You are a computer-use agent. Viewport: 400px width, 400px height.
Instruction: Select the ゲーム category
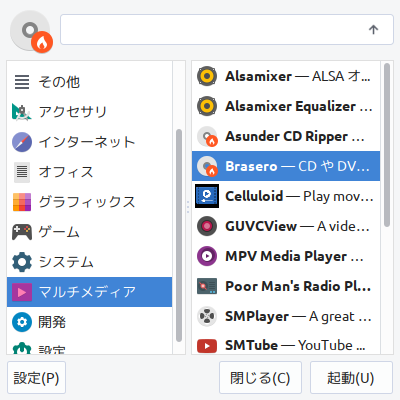click(89, 232)
